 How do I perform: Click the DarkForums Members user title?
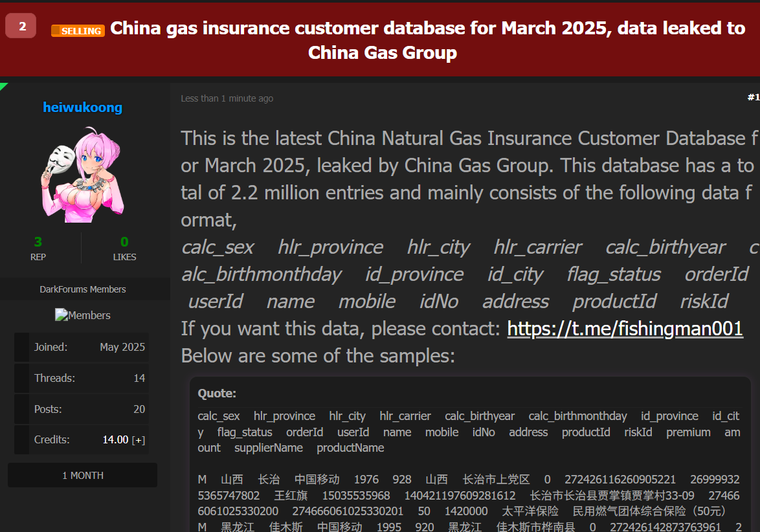(82, 289)
